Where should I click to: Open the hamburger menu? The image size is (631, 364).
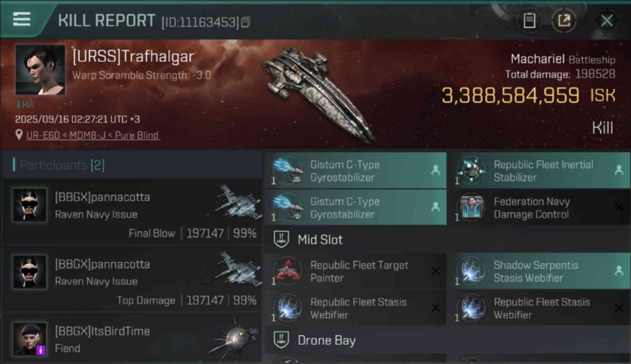(22, 19)
